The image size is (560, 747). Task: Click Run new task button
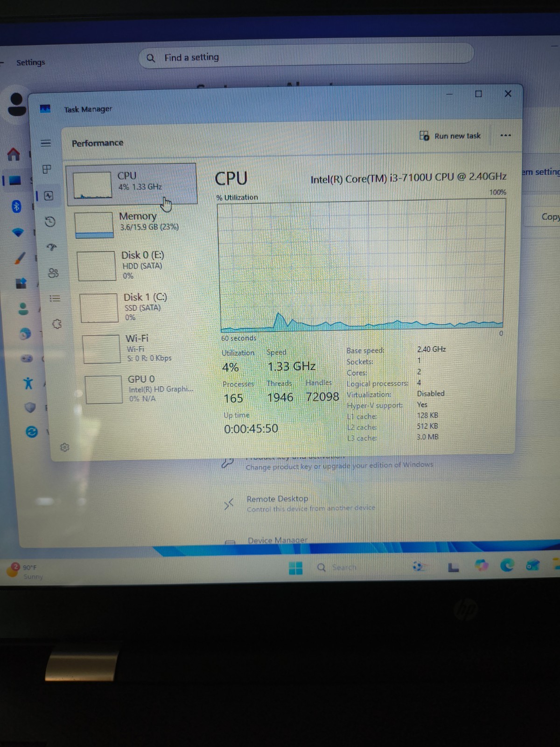(x=450, y=136)
